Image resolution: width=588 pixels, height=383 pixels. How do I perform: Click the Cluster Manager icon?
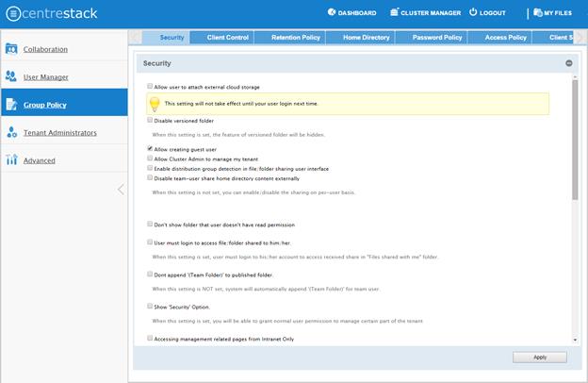point(394,12)
